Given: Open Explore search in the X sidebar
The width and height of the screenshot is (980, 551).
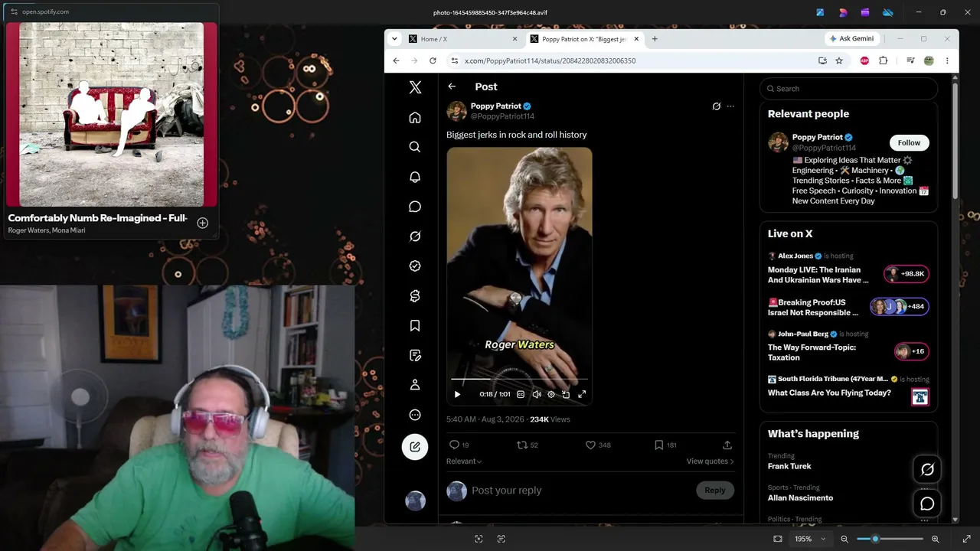Looking at the screenshot, I should coord(415,147).
